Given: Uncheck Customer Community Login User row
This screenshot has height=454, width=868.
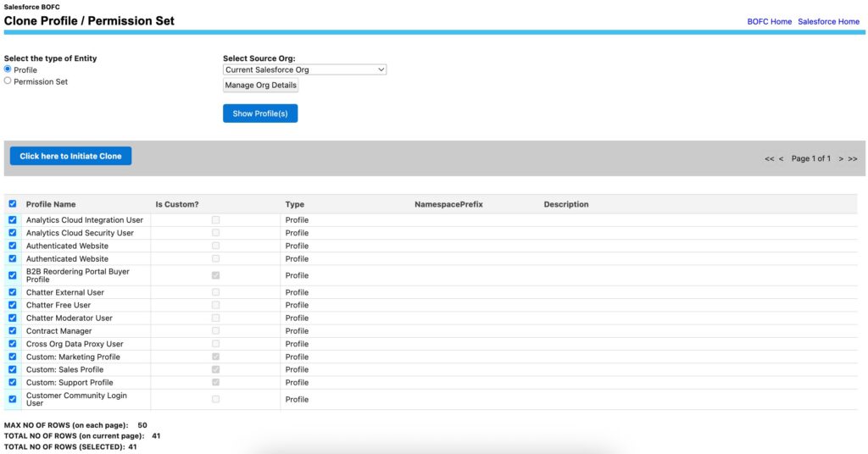Looking at the screenshot, I should [x=13, y=399].
